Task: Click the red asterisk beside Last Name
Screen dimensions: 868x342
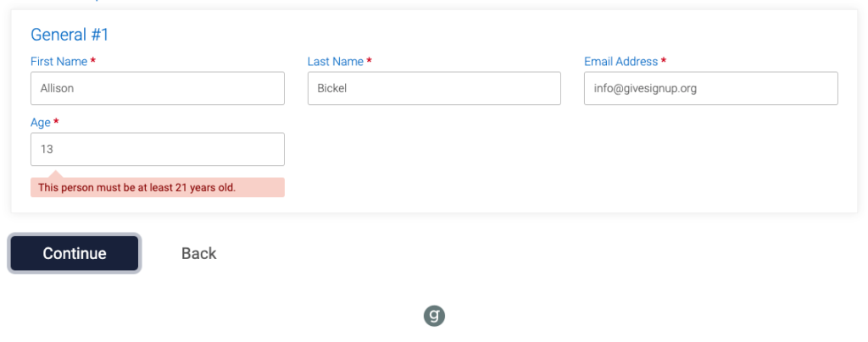Action: click(x=370, y=61)
